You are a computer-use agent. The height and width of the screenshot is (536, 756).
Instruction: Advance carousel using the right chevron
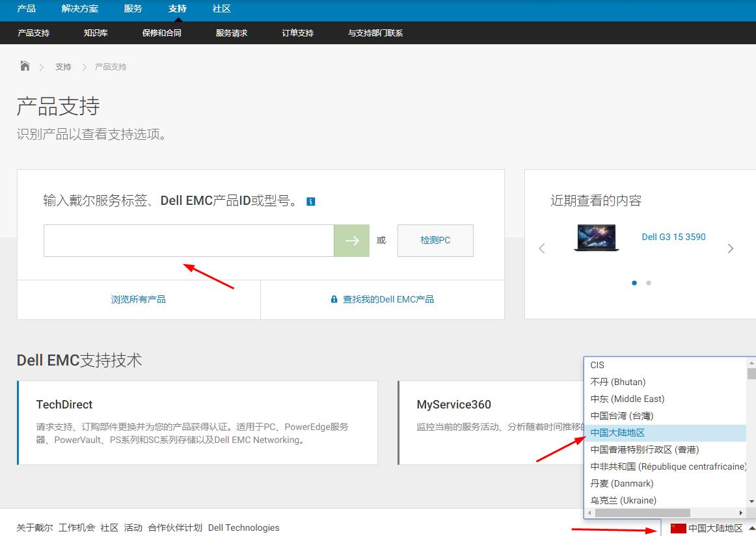[730, 248]
